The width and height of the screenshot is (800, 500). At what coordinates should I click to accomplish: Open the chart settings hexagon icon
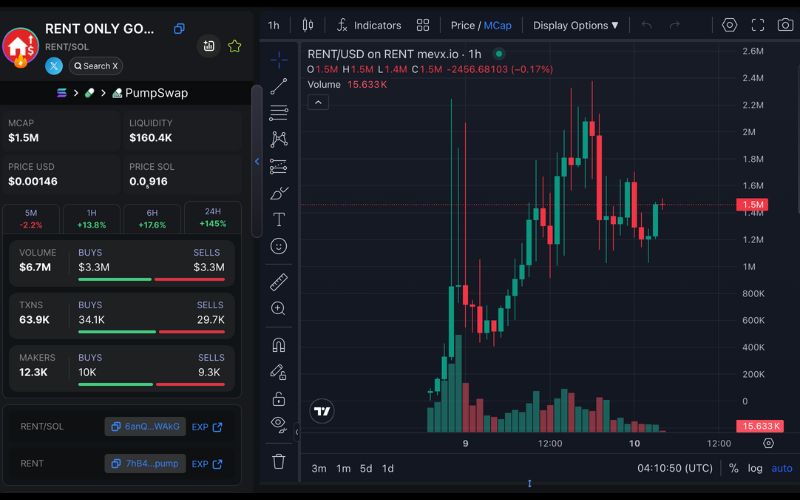730,25
